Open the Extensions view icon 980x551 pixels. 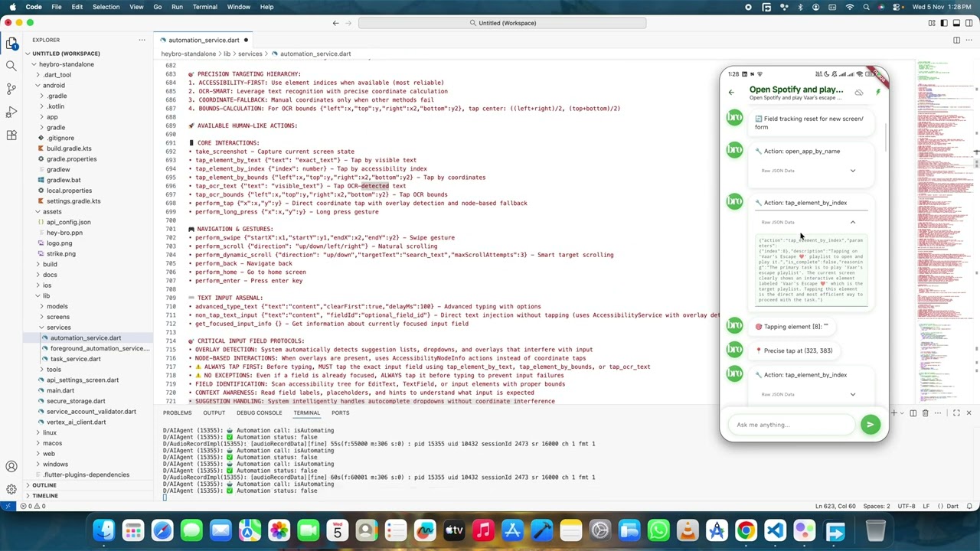pos(11,135)
